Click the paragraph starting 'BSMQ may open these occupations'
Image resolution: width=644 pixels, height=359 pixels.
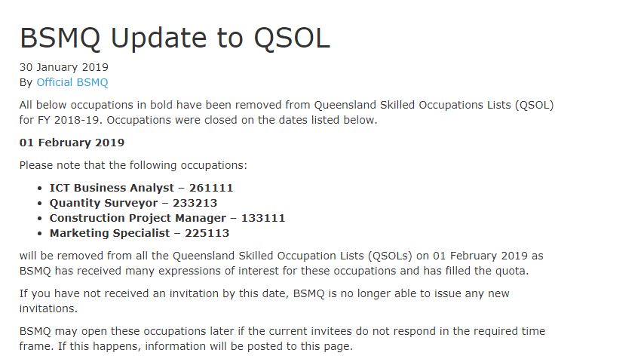pyautogui.click(x=282, y=339)
